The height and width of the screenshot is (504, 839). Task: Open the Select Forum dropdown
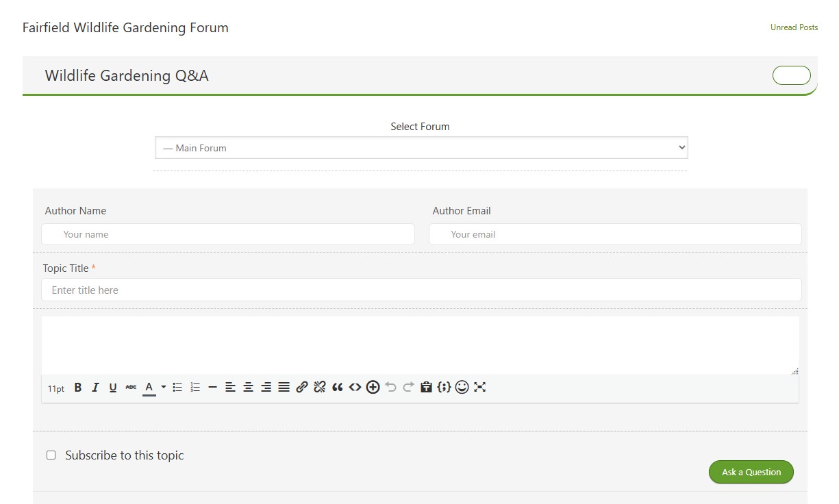click(x=421, y=148)
